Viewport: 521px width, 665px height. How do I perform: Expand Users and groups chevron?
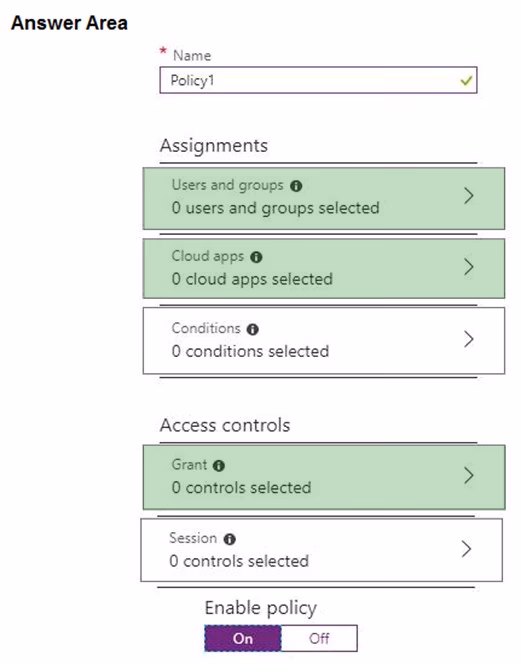[468, 196]
